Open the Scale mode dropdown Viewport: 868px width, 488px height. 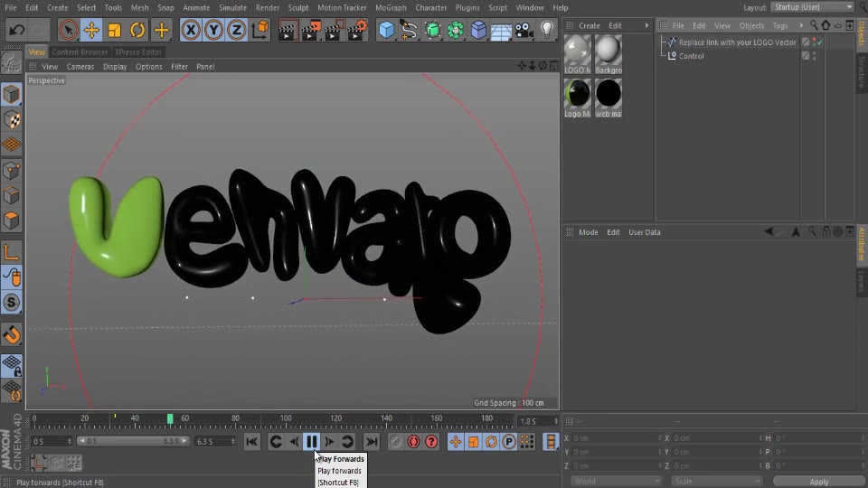(x=715, y=481)
